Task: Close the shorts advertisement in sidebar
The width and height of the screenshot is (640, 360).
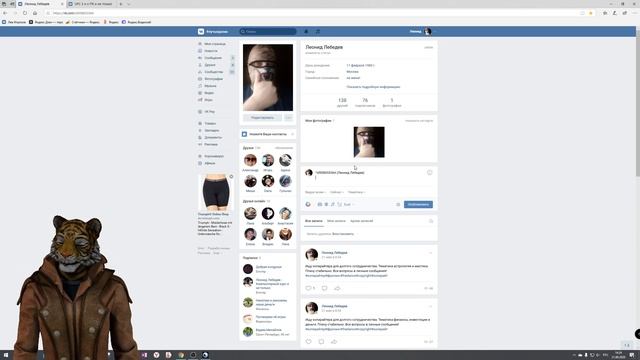Action: point(231,177)
